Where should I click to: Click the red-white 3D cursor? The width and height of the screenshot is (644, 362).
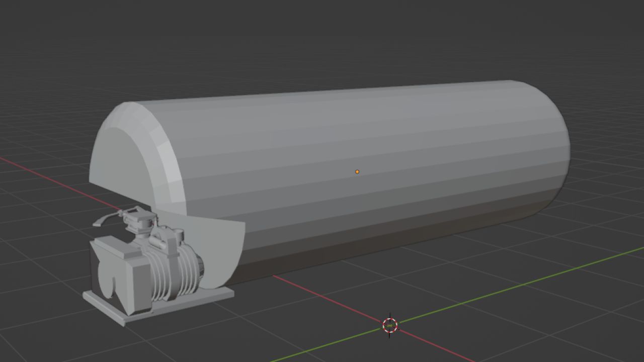point(390,325)
